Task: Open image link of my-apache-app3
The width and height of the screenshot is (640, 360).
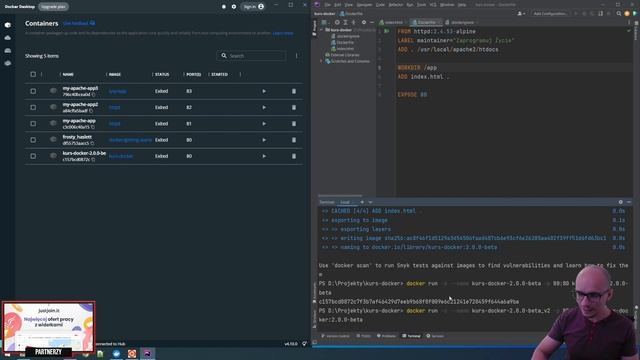Action: click(x=118, y=91)
